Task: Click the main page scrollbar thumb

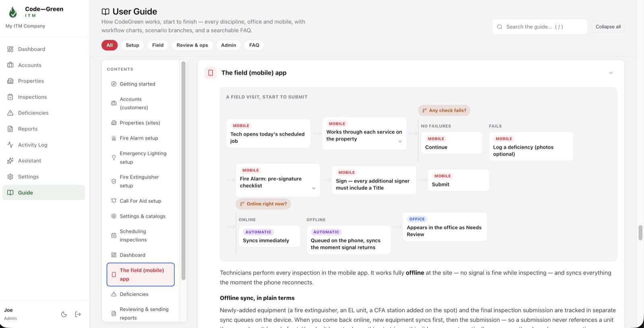Action: pos(640,233)
